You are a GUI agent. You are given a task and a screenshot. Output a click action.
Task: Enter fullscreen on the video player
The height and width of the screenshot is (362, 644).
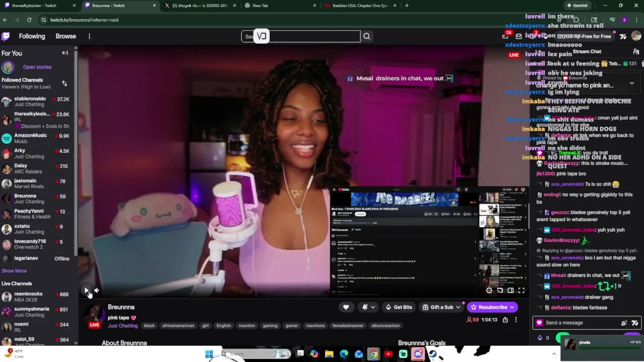pos(521,290)
